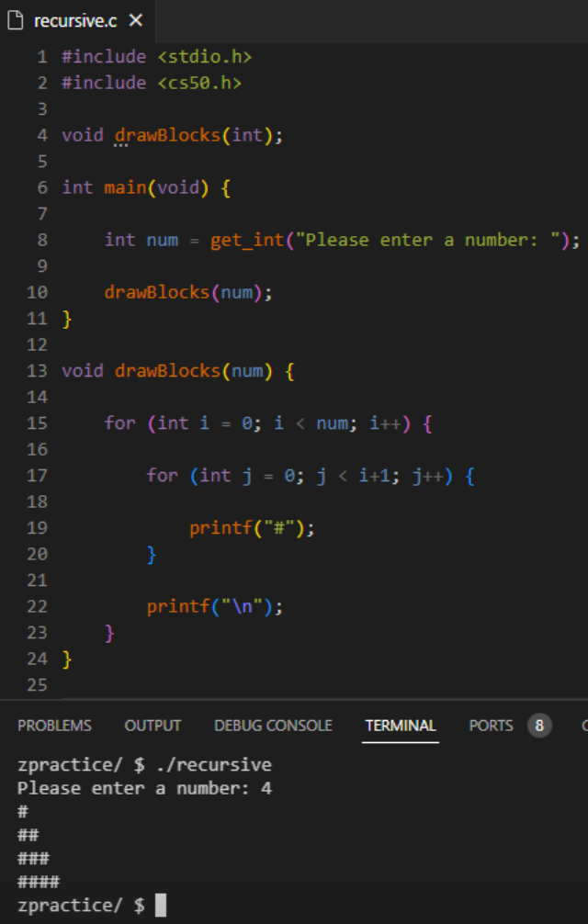Click the void drawBlocks(num) definition line
The image size is (588, 924).
[x=178, y=371]
